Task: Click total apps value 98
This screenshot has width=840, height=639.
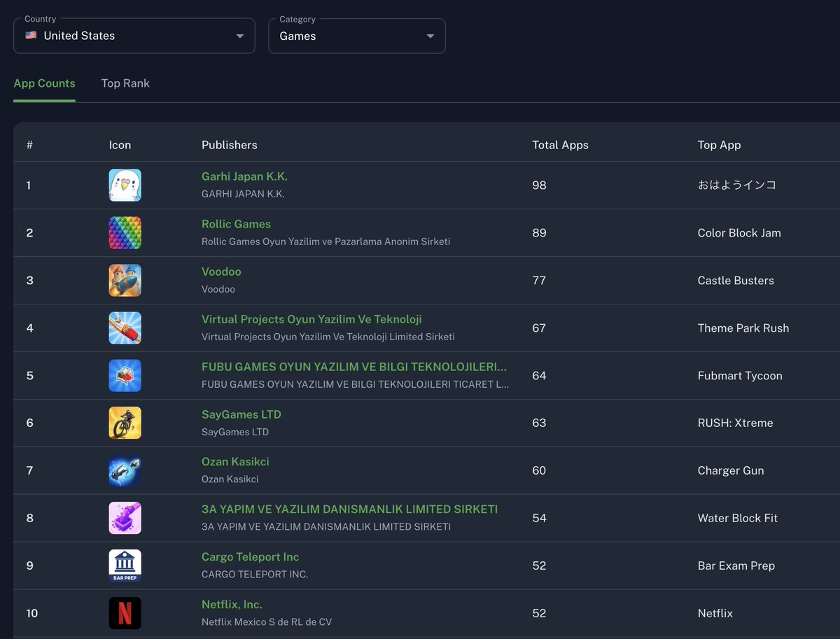Action: [539, 185]
